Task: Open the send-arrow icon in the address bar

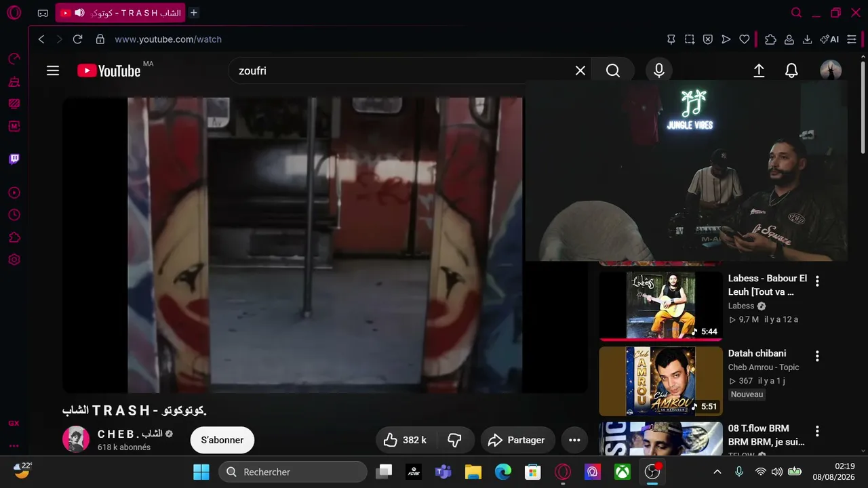Action: tap(726, 39)
